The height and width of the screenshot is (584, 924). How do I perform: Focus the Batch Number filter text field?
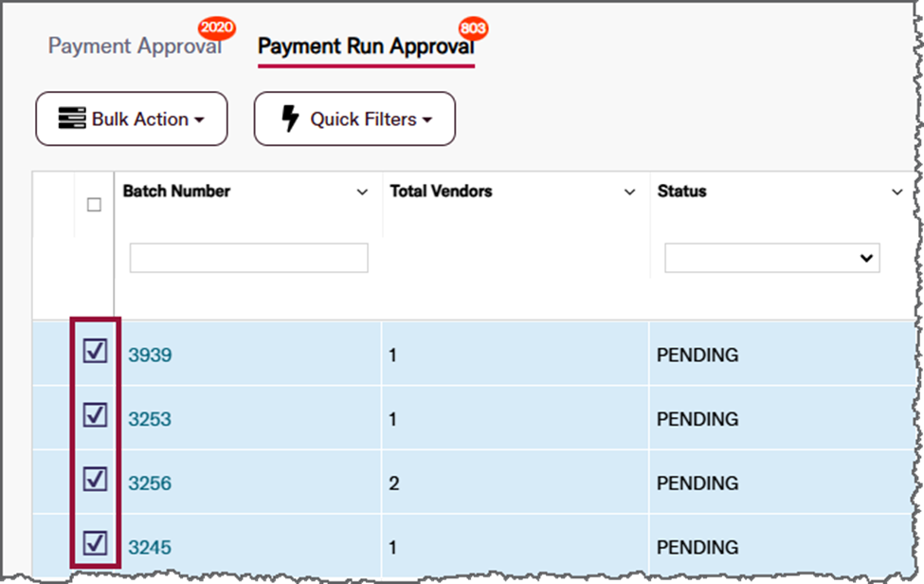pos(248,258)
